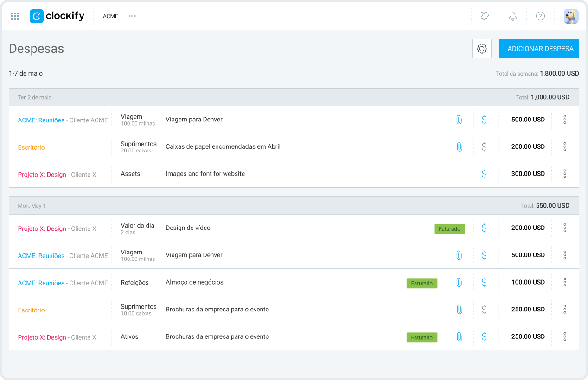Click the Adicionar Despesa button
The height and width of the screenshot is (380, 588).
point(539,49)
